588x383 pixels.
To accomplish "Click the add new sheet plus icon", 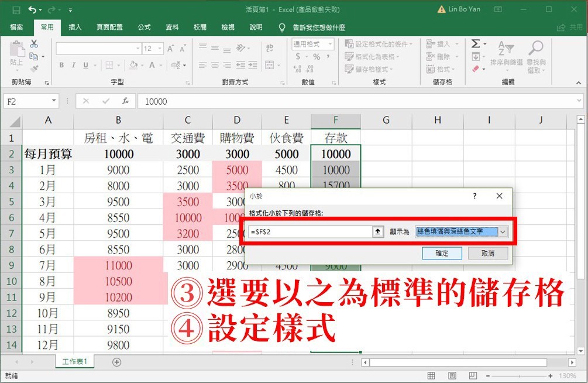I will [x=116, y=362].
